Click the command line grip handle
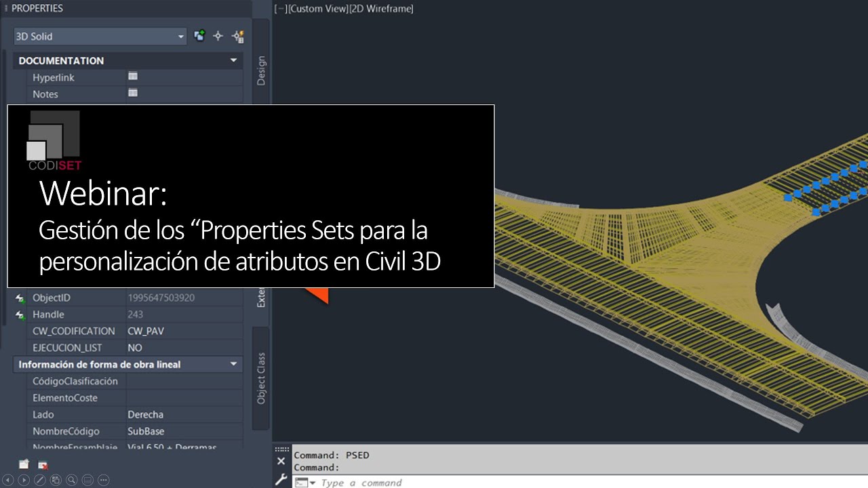This screenshot has width=868, height=488. click(281, 449)
